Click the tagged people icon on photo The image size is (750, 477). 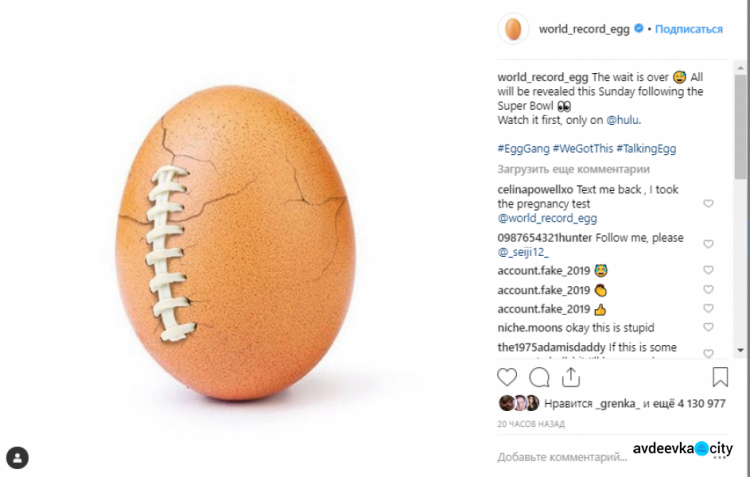click(x=17, y=457)
